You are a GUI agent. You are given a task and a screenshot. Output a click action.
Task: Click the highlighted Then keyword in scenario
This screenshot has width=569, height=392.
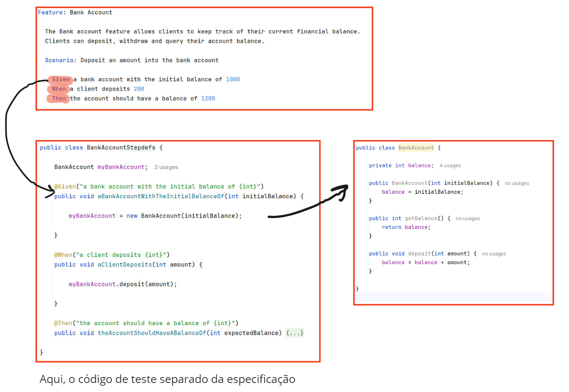point(59,98)
